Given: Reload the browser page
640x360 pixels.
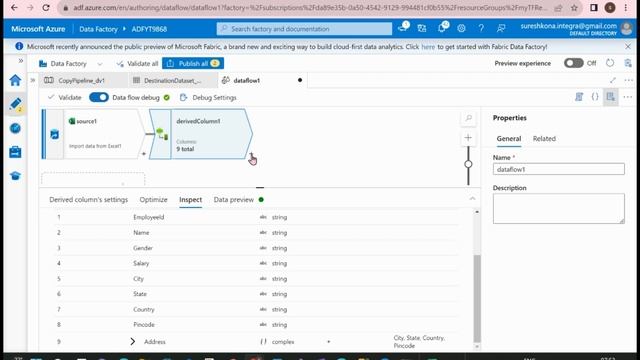Looking at the screenshot, I should coord(46,8).
